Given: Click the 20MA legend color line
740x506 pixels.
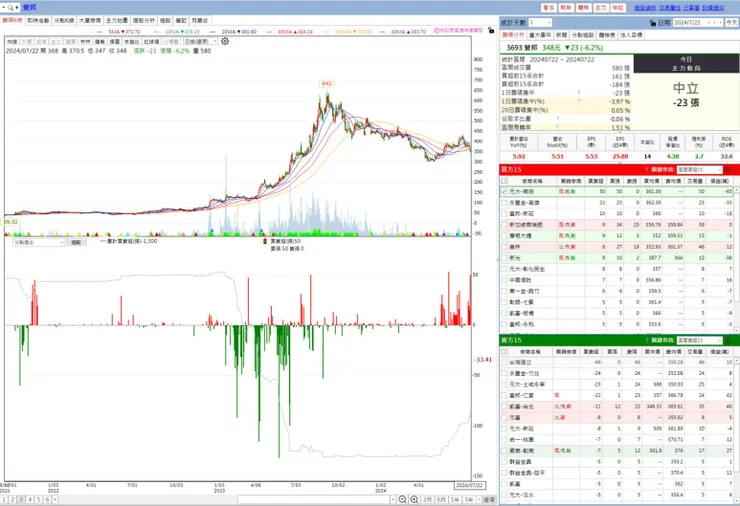Looking at the screenshot, I should (x=212, y=32).
